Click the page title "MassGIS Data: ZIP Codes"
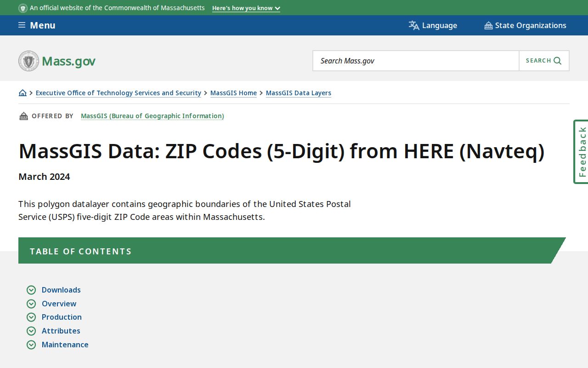The width and height of the screenshot is (588, 368). [281, 151]
